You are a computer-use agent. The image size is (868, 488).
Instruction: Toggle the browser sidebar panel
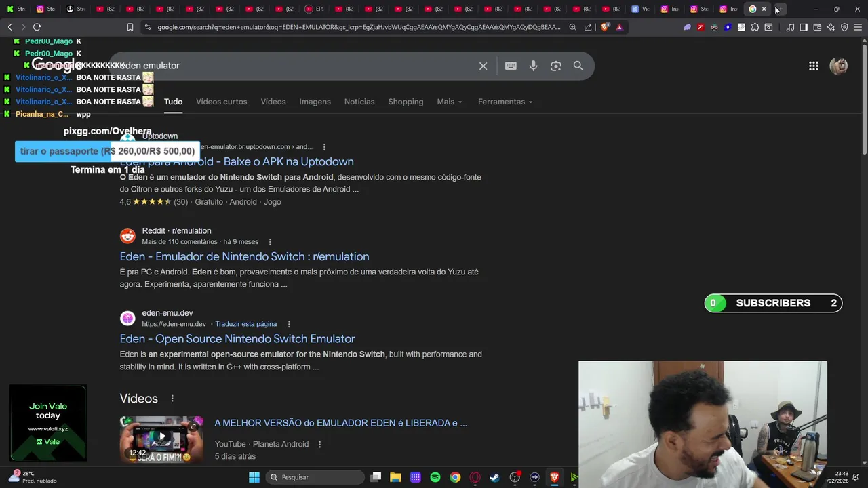[804, 27]
